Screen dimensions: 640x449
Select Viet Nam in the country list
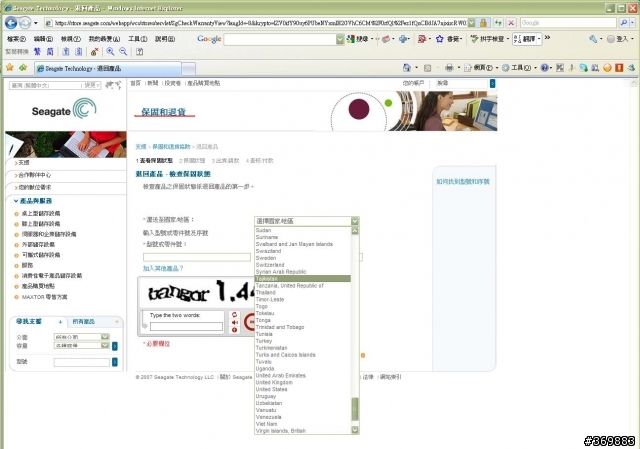pos(302,424)
